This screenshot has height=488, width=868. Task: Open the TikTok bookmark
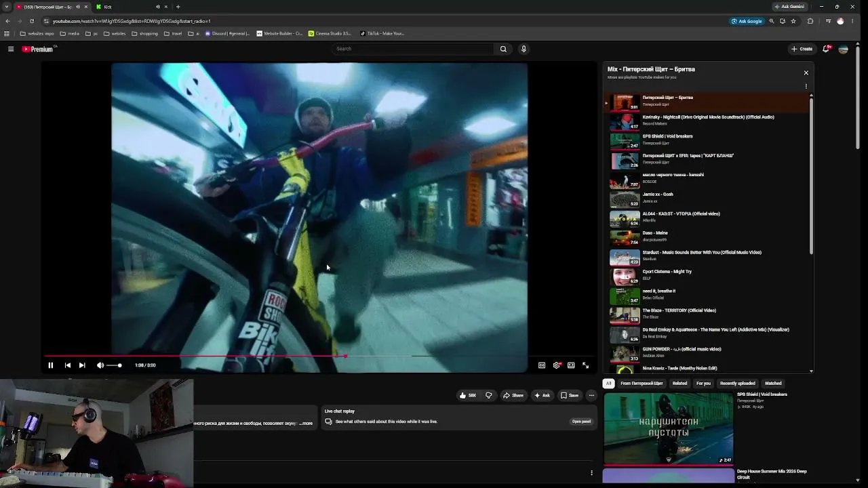tap(382, 33)
